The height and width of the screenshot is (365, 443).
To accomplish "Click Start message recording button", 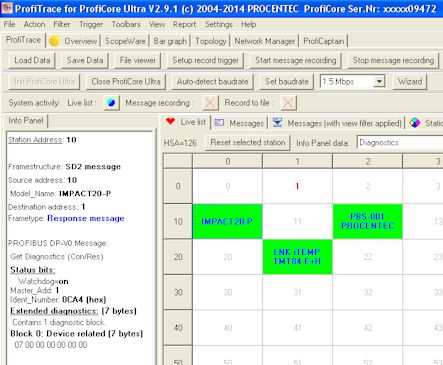I will tap(296, 60).
